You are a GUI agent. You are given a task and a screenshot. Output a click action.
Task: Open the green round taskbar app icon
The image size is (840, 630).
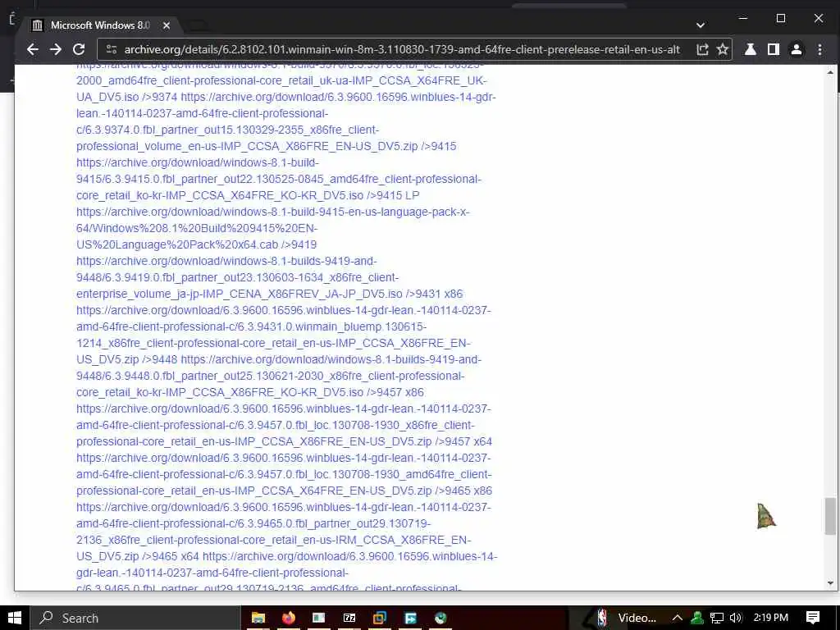pyautogui.click(x=441, y=618)
